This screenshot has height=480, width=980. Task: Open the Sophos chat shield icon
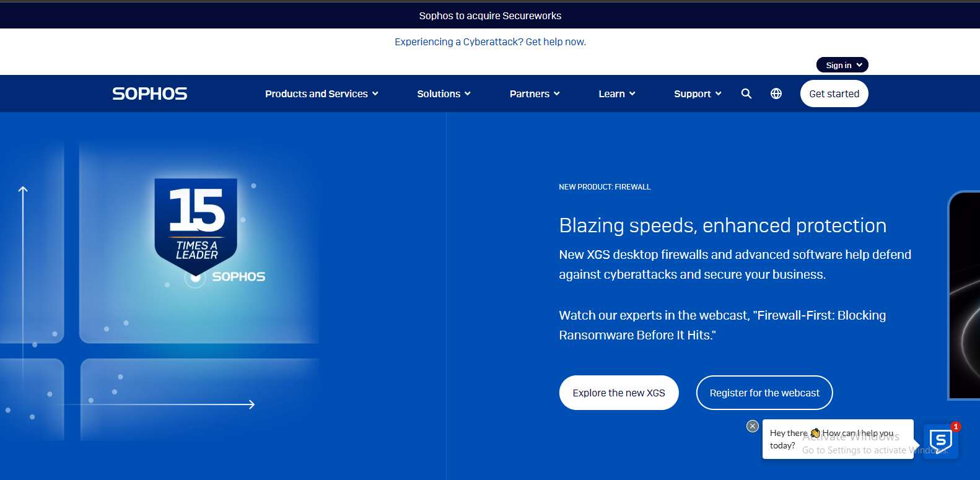(x=940, y=441)
